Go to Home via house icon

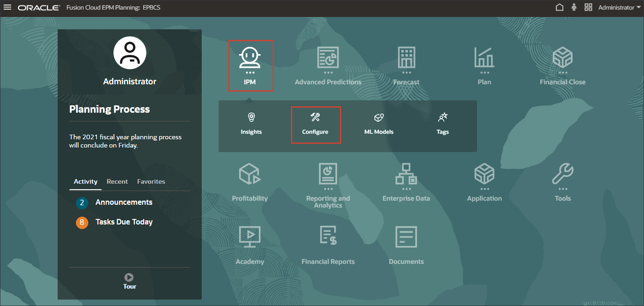559,7
